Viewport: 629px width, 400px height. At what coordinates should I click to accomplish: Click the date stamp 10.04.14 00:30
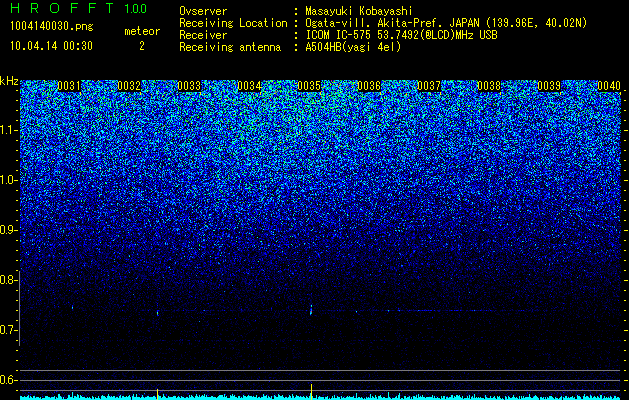point(51,46)
